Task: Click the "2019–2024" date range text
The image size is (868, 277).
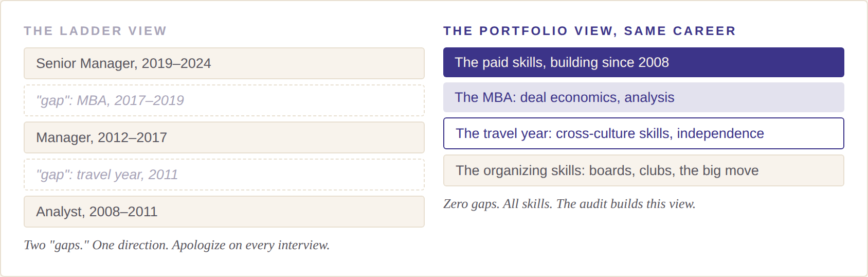Action: click(x=176, y=63)
